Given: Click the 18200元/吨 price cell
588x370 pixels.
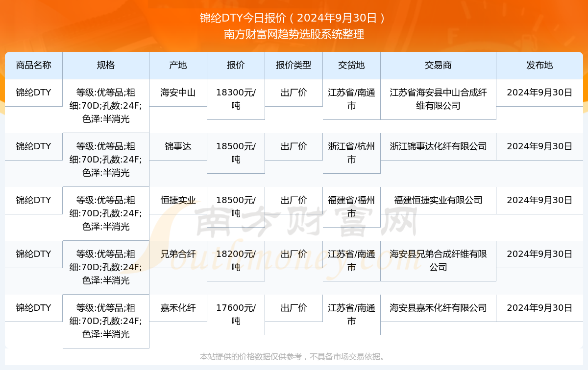Looking at the screenshot, I should [x=236, y=260].
